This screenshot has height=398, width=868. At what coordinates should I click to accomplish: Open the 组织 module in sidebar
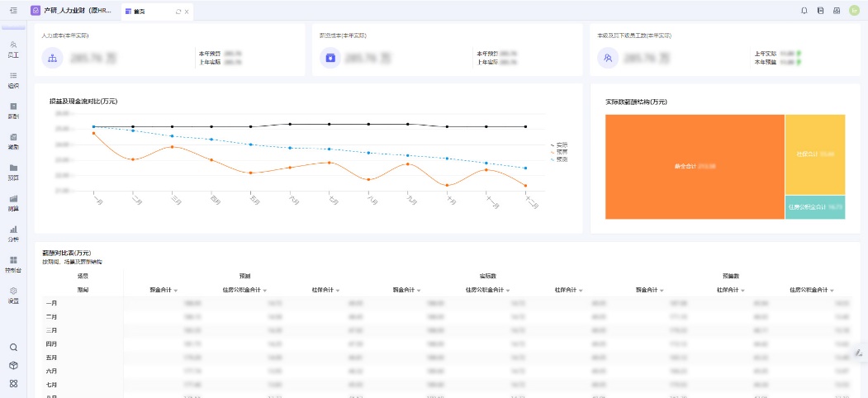coord(13,79)
